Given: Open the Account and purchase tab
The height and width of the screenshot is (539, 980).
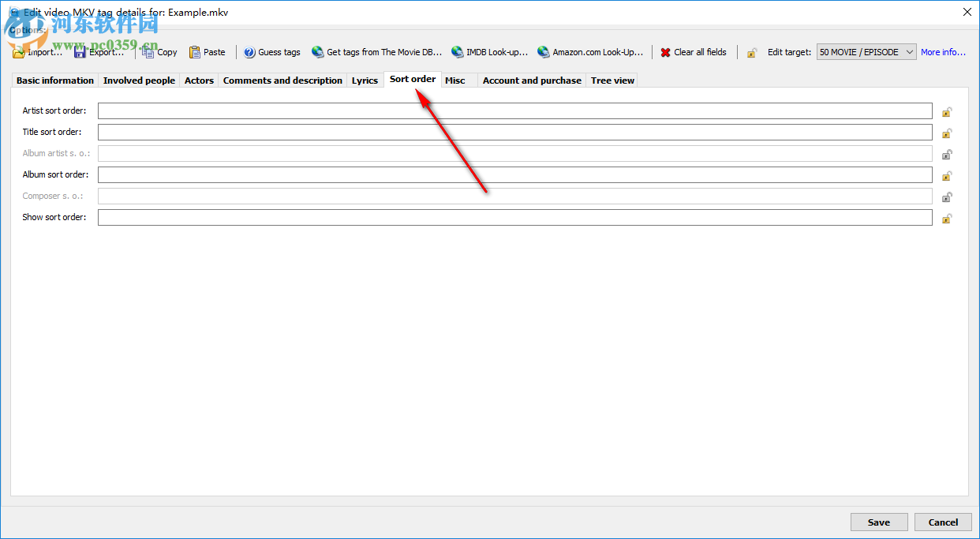Looking at the screenshot, I should tap(532, 80).
